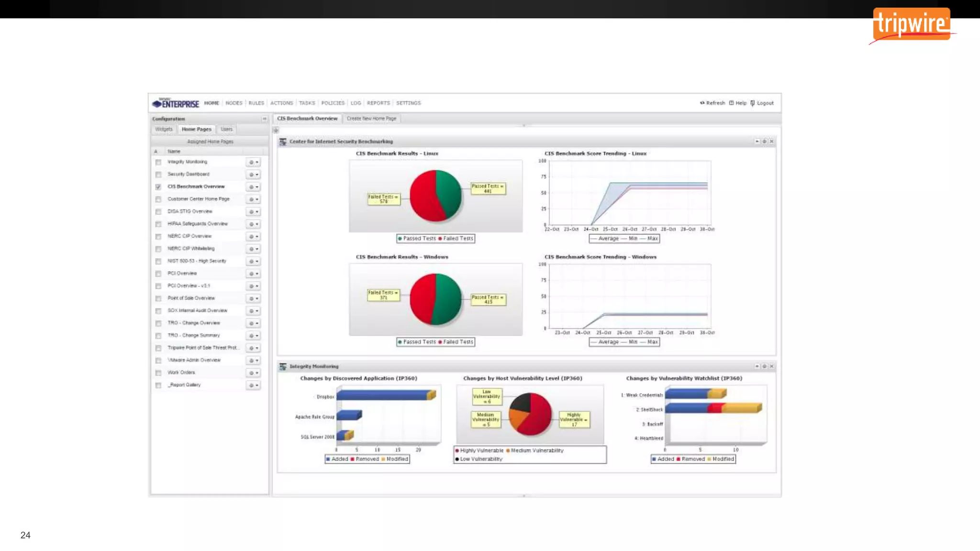This screenshot has width=980, height=551.
Task: Open the Create New Home Page tab
Action: [371, 119]
